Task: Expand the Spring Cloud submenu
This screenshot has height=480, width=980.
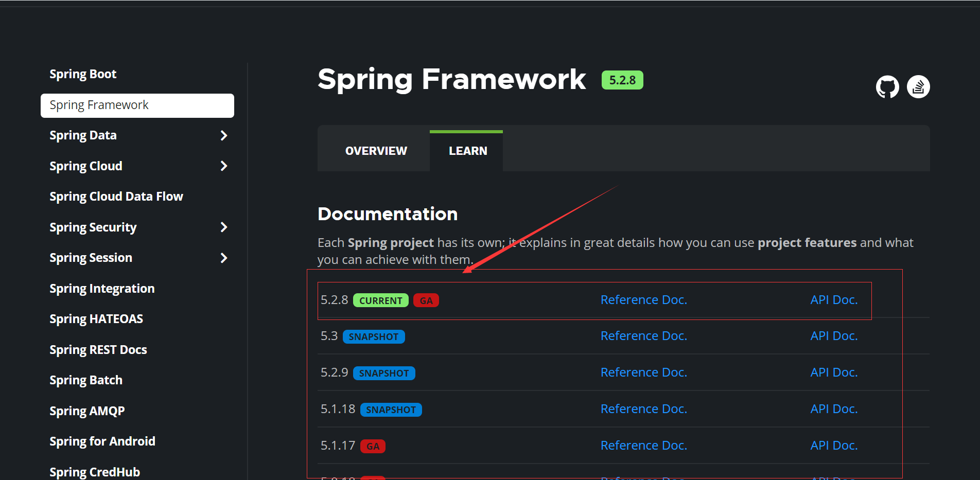Action: click(x=223, y=166)
